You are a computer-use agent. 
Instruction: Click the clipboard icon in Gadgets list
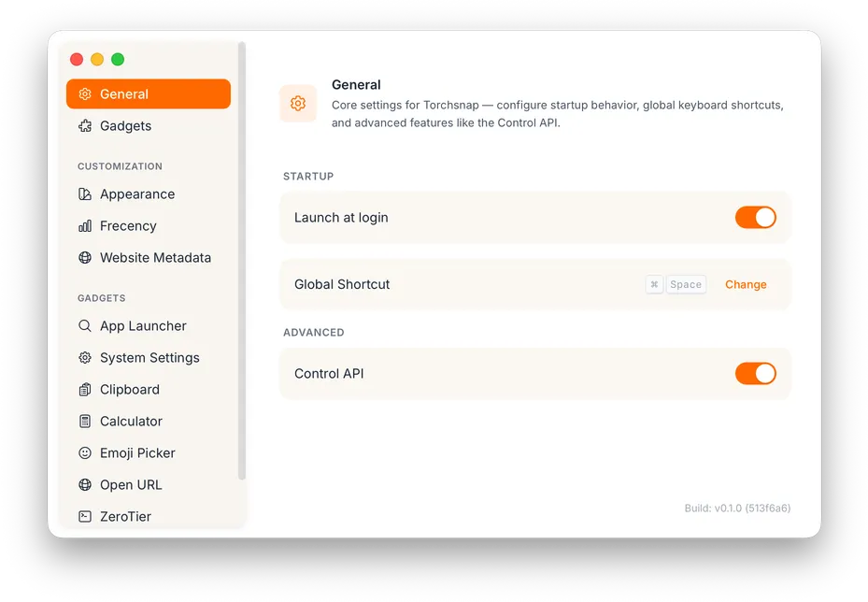(85, 389)
